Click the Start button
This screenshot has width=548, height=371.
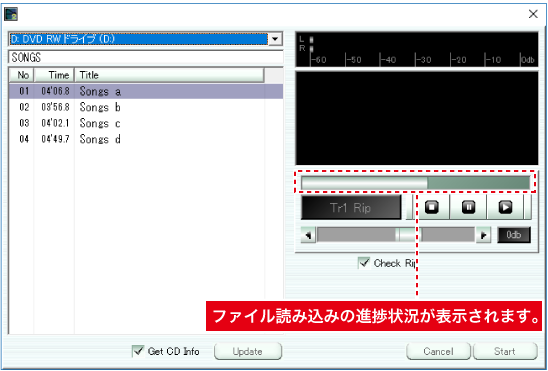click(x=505, y=351)
